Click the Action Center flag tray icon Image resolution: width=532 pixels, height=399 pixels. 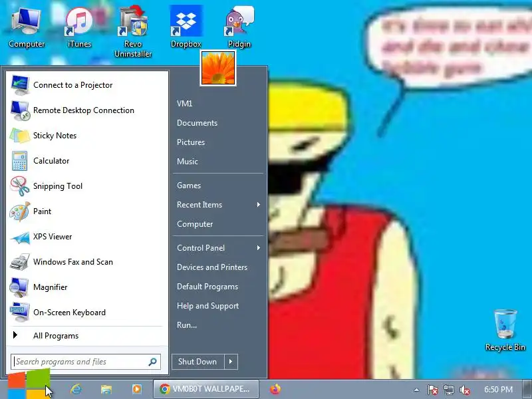coord(432,390)
